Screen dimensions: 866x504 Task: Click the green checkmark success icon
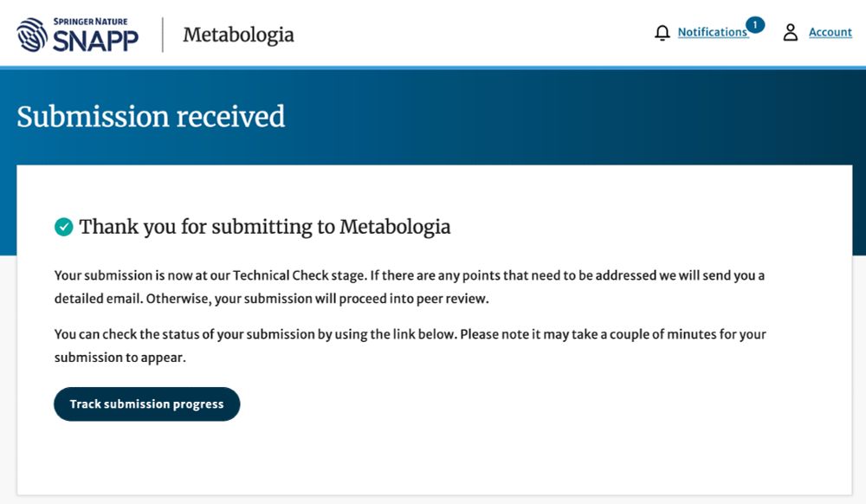point(63,227)
